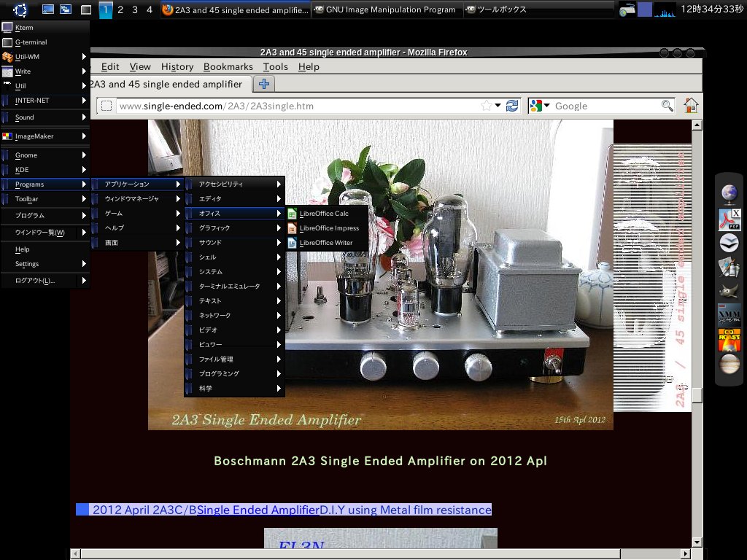The width and height of the screenshot is (747, 560).
Task: Click in the Google search field
Action: pos(605,106)
